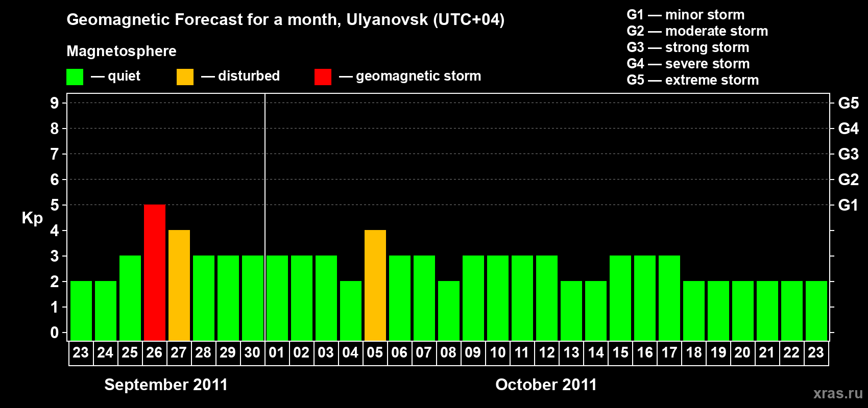The image size is (868, 408).
Task: Click the Kp value 9 on the left axis
Action: 55,103
